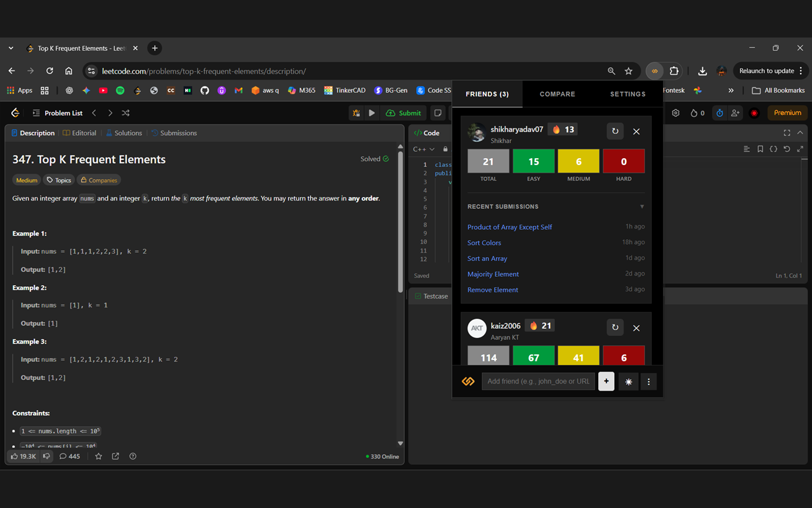
Task: Open the three-dot menu in the friends panel
Action: pos(648,381)
